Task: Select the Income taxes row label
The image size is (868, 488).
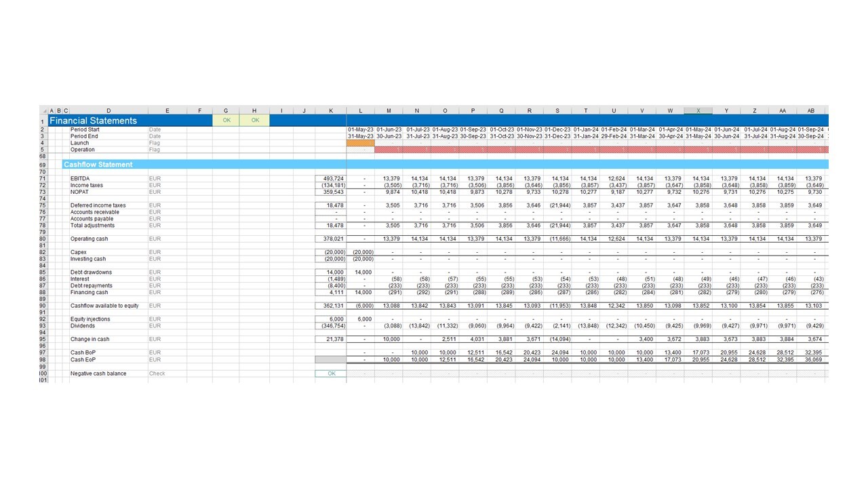Action: 87,185
